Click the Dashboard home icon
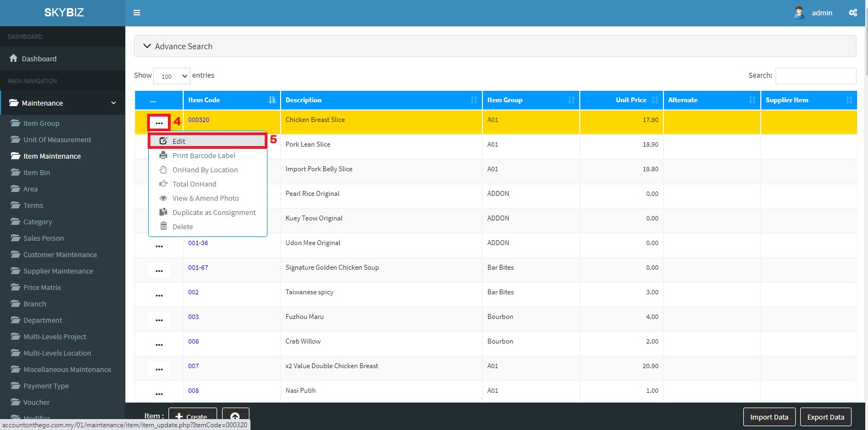This screenshot has width=868, height=430. pos(14,59)
